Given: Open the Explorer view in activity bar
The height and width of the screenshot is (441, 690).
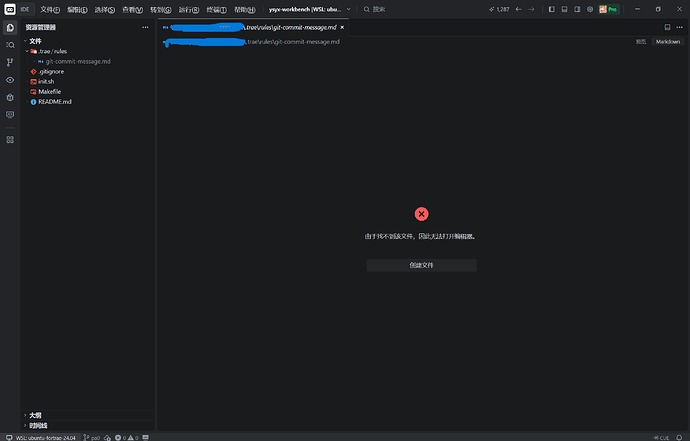Looking at the screenshot, I should tap(10, 28).
